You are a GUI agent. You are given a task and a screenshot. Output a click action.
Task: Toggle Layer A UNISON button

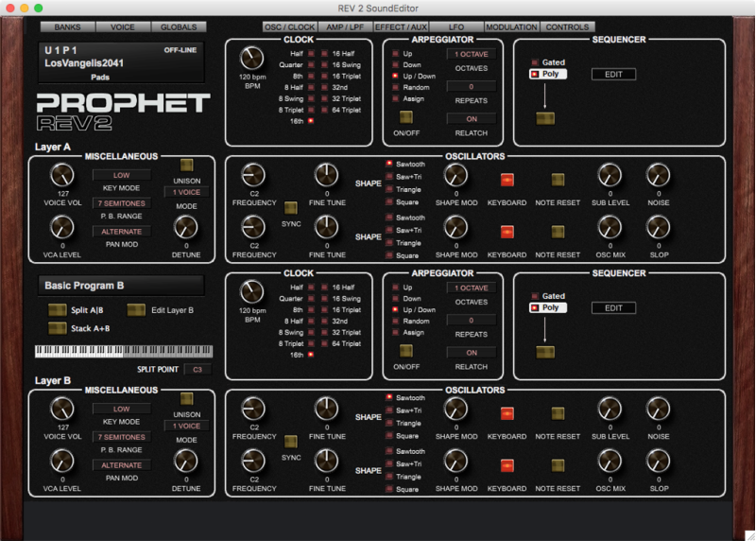pos(186,165)
